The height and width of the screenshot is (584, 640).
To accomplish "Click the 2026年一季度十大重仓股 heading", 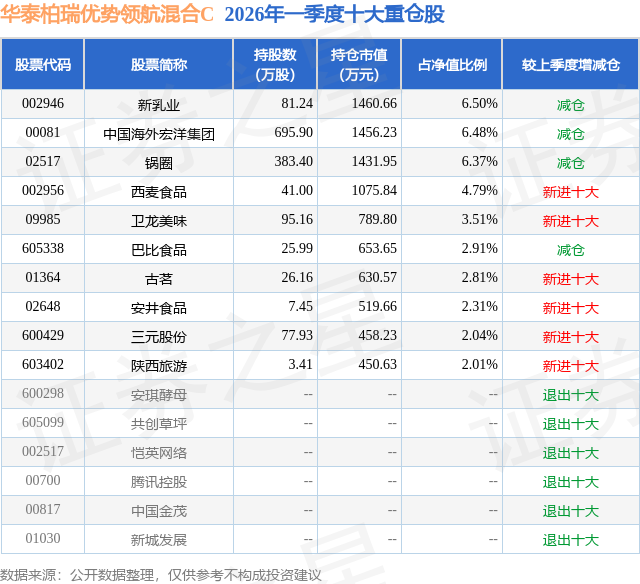I will 334,15.
